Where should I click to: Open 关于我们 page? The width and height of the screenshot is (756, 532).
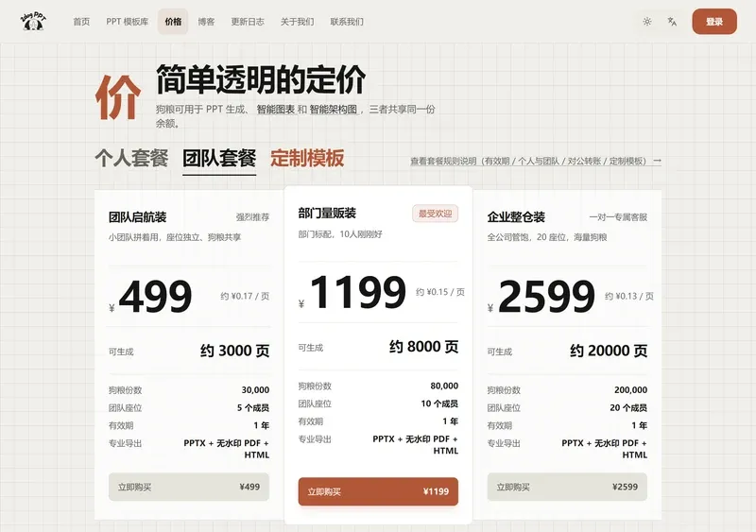coord(297,22)
